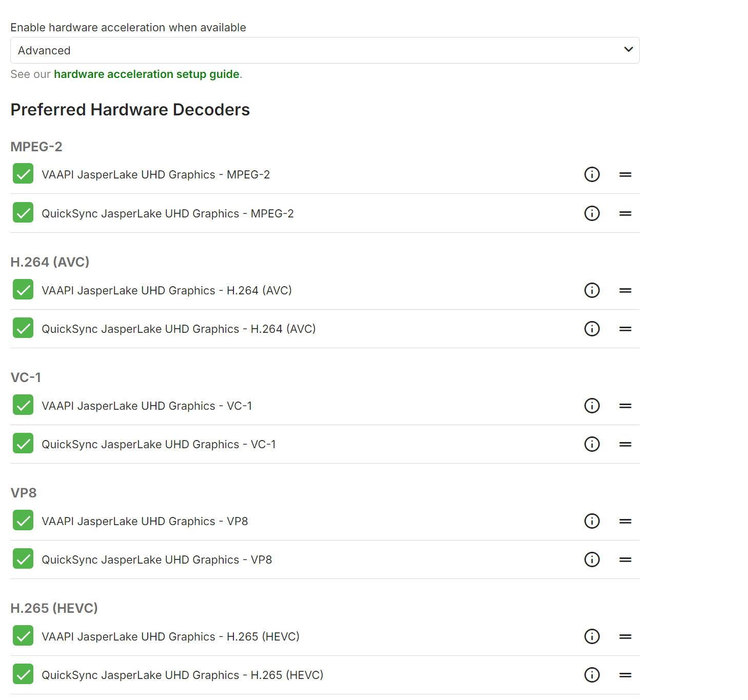The image size is (748, 700).
Task: Open info for VAAPI MPEG-2 decoder
Action: pyautogui.click(x=592, y=174)
